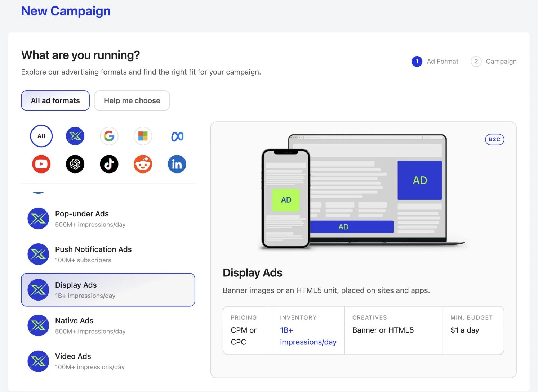Click the Display Ads list logo icon

(38, 290)
